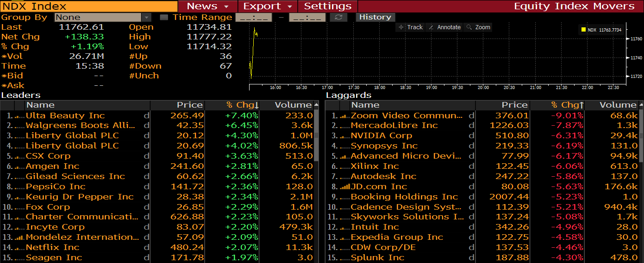Open the News menu
Image resolution: width=644 pixels, height=263 pixels.
(208, 6)
